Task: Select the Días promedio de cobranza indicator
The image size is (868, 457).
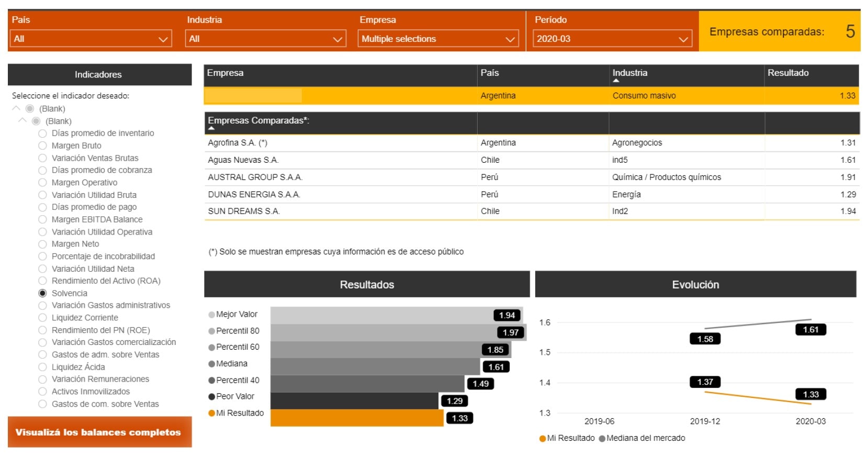Action: pyautogui.click(x=43, y=170)
